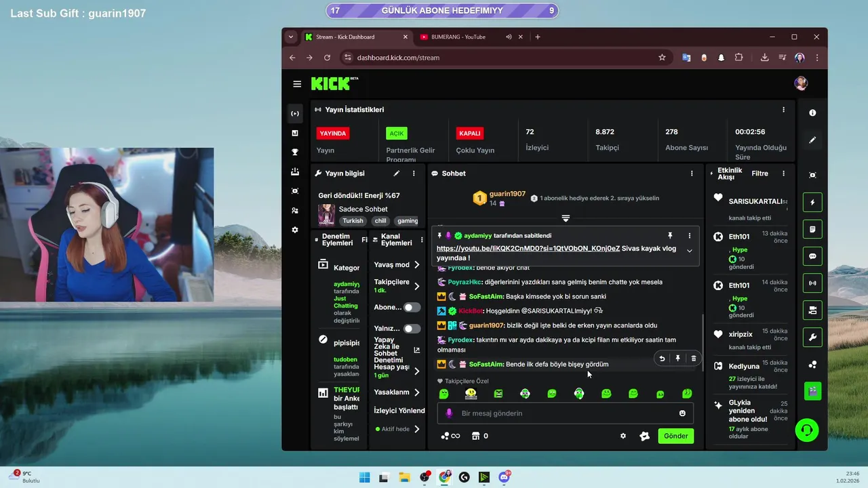This screenshot has height=488, width=868.
Task: Open chat settings gear near Gönder
Action: [623, 436]
